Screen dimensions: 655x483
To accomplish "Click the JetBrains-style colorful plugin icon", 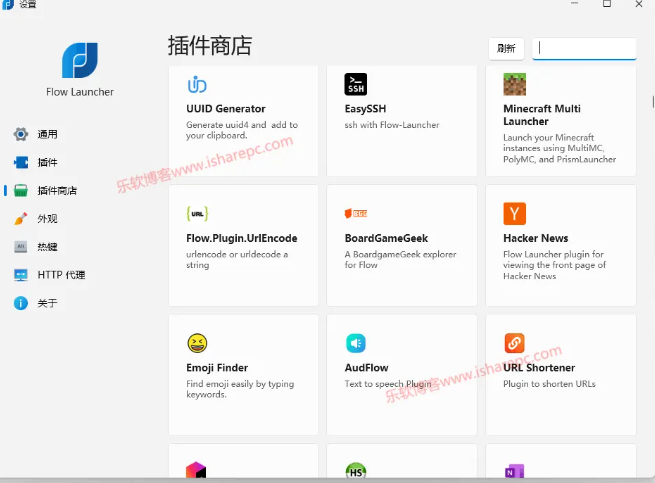I will pyautogui.click(x=196, y=470).
